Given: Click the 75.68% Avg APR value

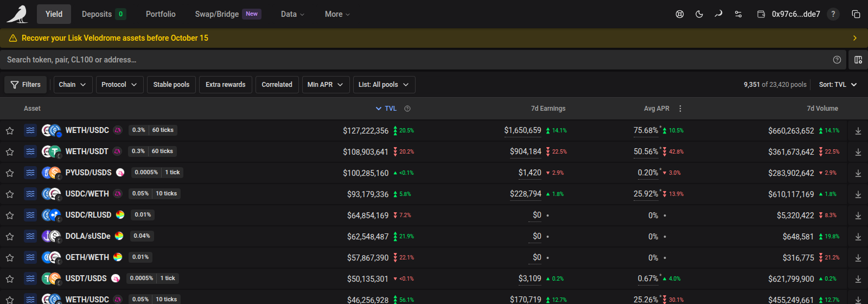Looking at the screenshot, I should [x=646, y=131].
